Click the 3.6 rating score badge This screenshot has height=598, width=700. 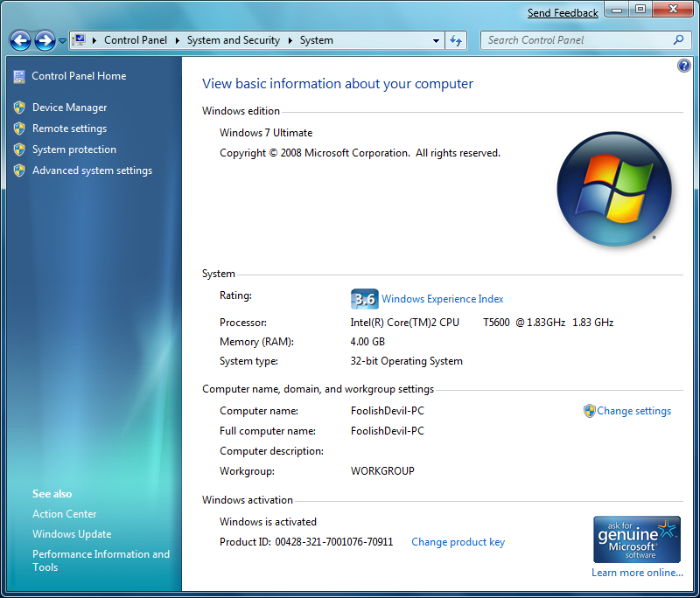pyautogui.click(x=364, y=299)
